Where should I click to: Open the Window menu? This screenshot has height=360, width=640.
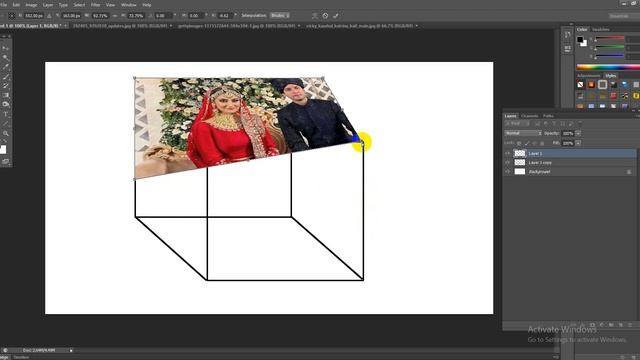pyautogui.click(x=129, y=5)
